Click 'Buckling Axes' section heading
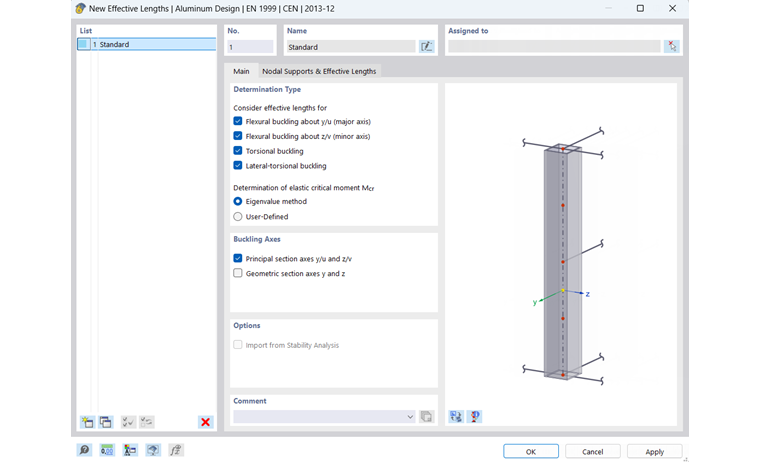This screenshot has height=462, width=760. click(x=257, y=239)
